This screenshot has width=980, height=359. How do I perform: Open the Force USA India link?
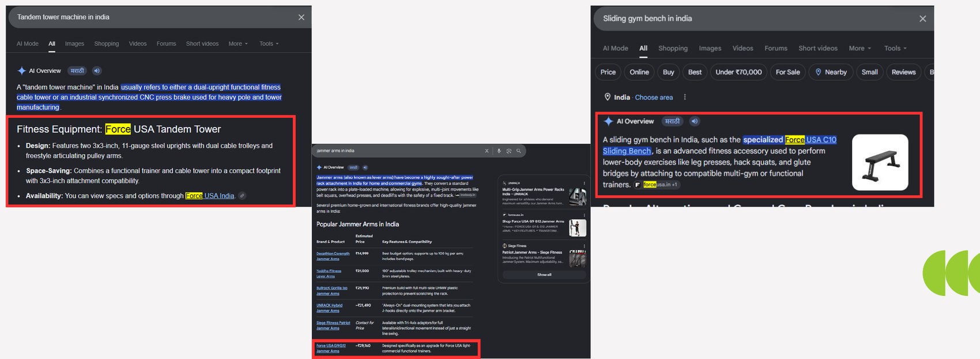tap(210, 196)
